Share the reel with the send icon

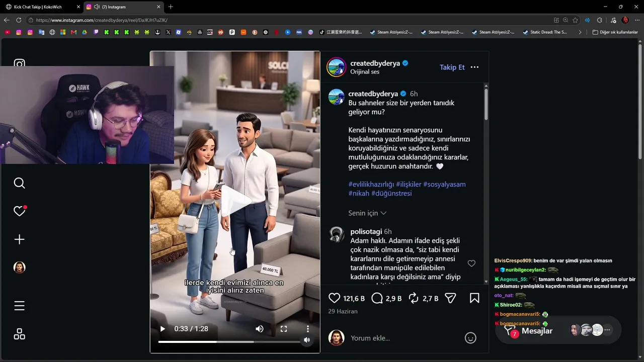[x=450, y=298]
